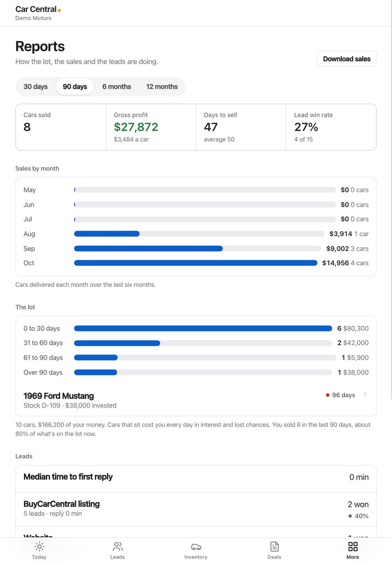This screenshot has width=392, height=564.
Task: Click the Oct sales bar
Action: [196, 263]
